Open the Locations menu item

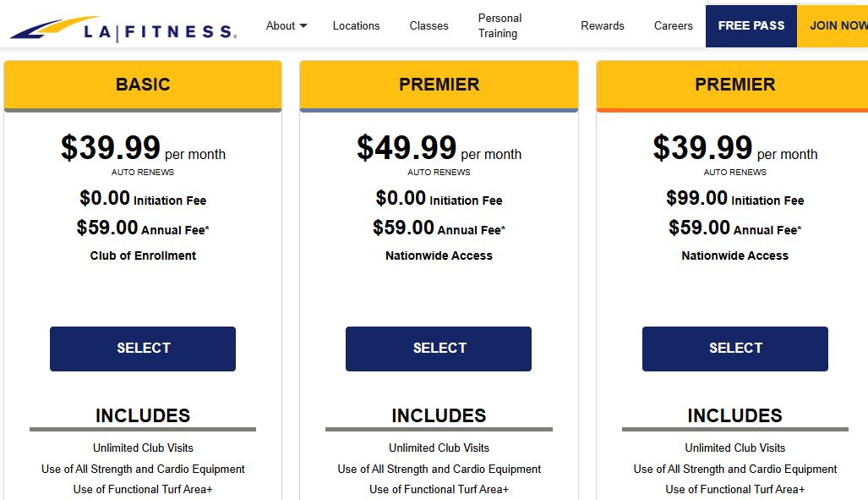[356, 25]
